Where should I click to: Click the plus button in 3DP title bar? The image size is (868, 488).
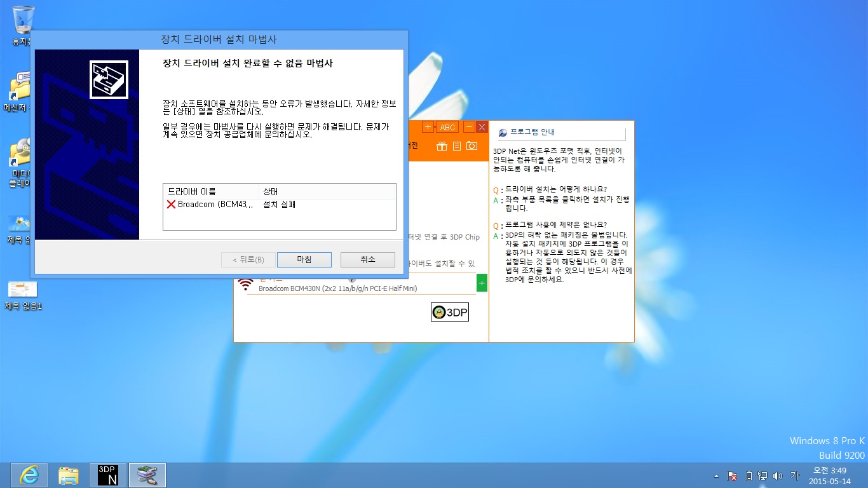(428, 127)
